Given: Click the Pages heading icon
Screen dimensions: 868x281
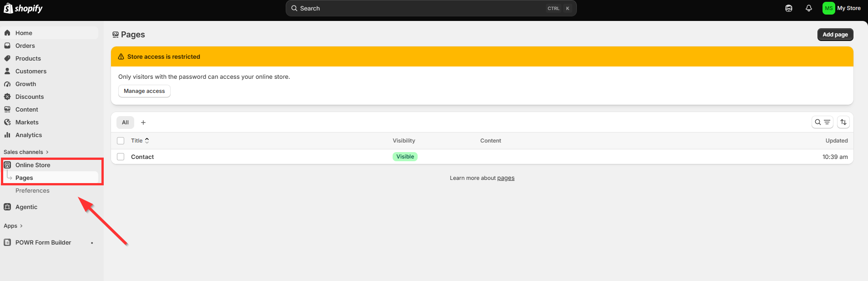Looking at the screenshot, I should (x=116, y=35).
